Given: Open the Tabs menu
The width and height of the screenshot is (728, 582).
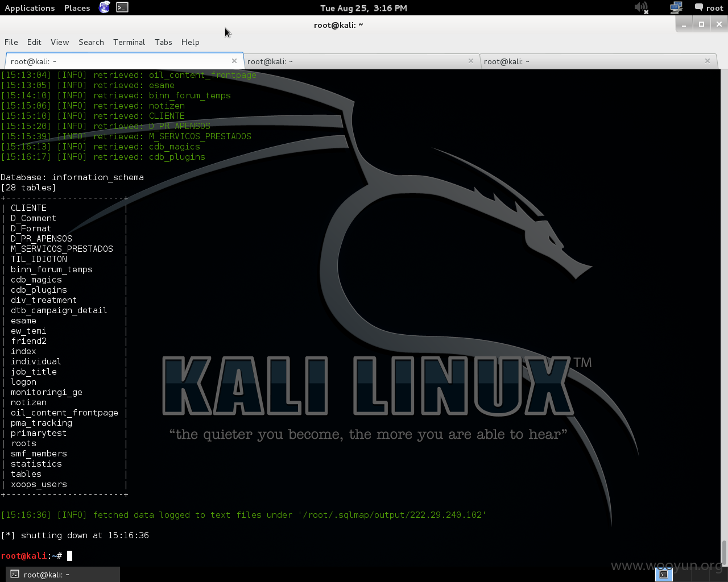Looking at the screenshot, I should (163, 42).
